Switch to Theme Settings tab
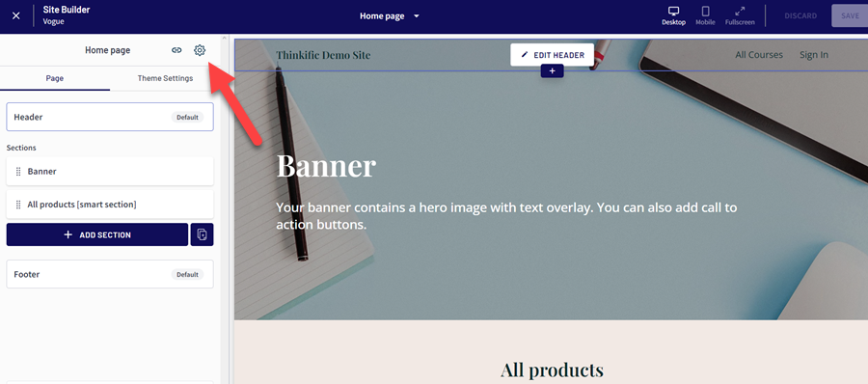Image resolution: width=868 pixels, height=384 pixels. (x=165, y=78)
